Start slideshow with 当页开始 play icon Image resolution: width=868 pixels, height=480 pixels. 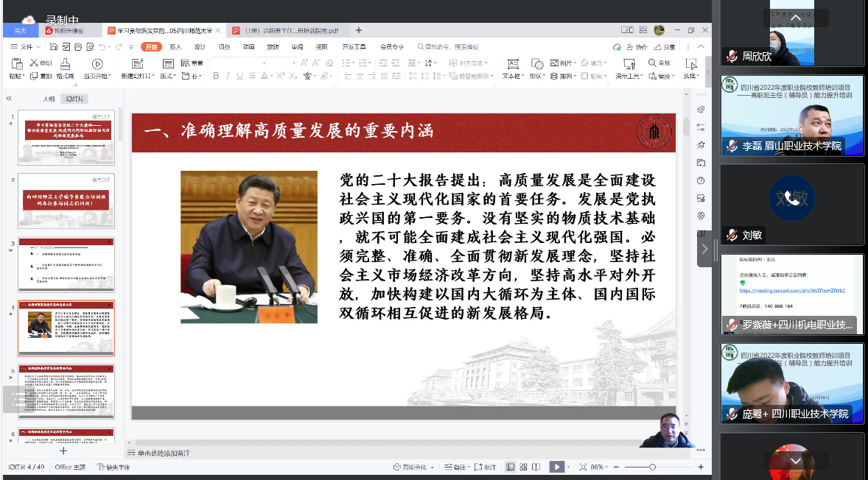97,64
